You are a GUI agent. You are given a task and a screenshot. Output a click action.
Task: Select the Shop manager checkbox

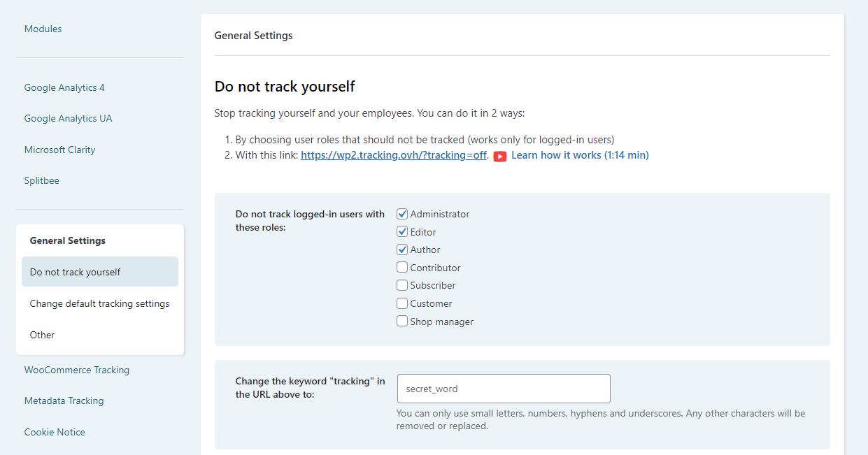tap(402, 322)
